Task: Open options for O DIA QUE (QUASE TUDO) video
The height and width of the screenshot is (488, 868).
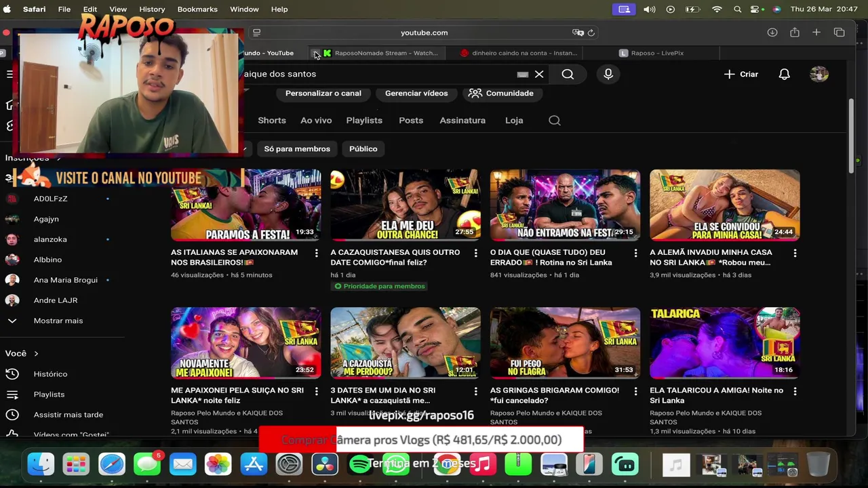Action: (x=635, y=253)
